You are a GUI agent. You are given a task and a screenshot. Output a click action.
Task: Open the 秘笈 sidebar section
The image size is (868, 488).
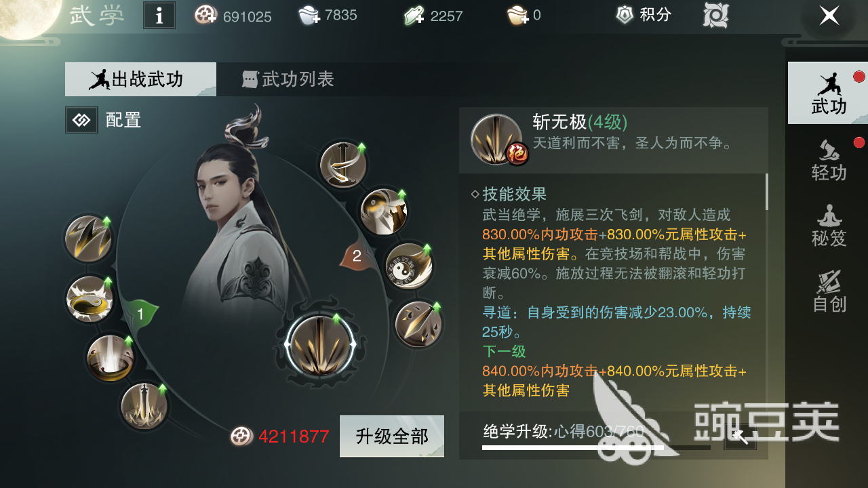(828, 226)
